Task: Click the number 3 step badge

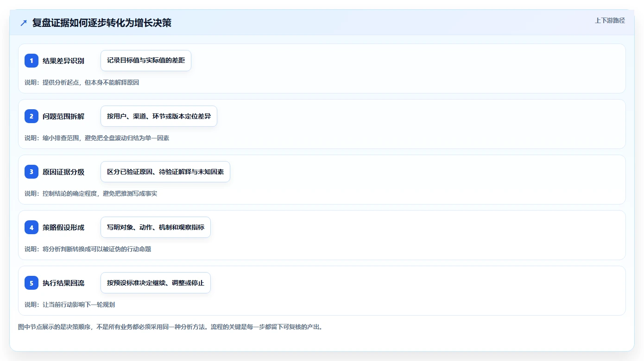Action: pos(32,172)
